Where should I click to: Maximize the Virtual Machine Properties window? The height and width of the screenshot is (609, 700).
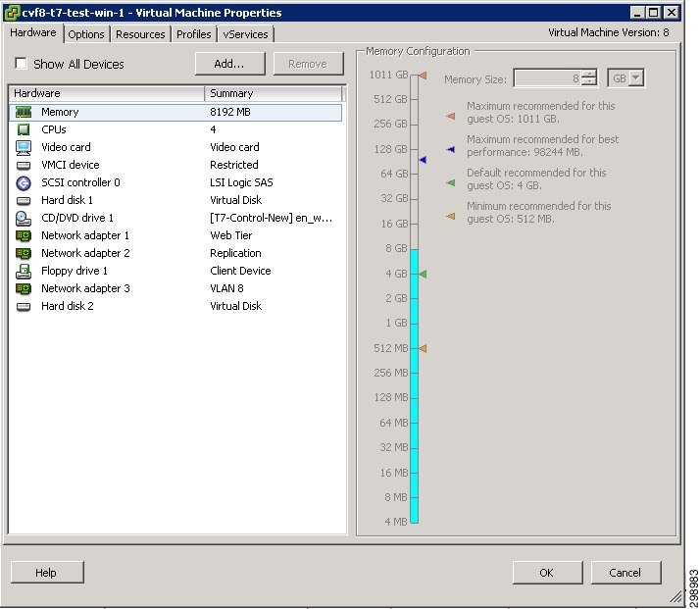pos(654,13)
